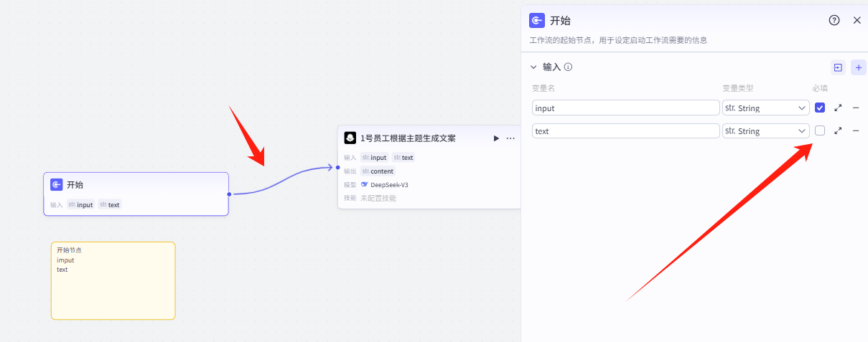Uncheck required for the input variable
The image size is (868, 342).
click(x=820, y=108)
